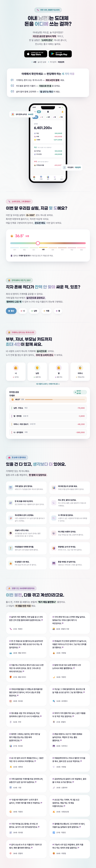The height and width of the screenshot is (868, 96).
Task: Choose the 나 filter pill
Action: [x=23, y=311]
